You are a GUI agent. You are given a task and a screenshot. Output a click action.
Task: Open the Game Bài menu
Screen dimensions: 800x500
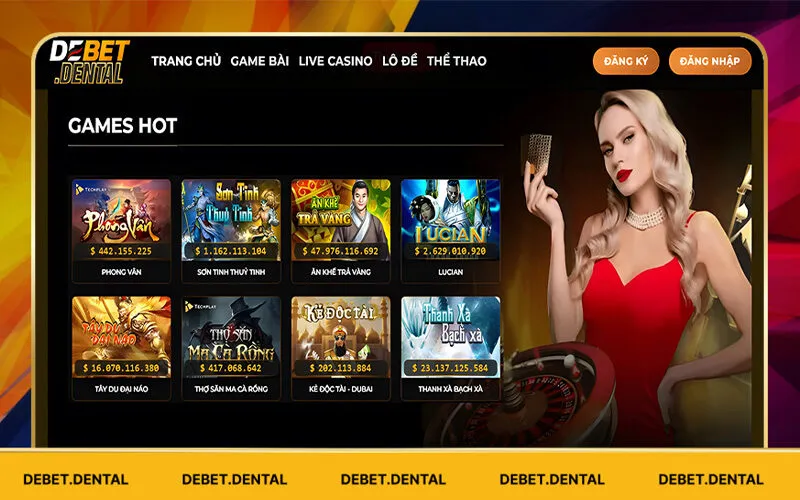coord(260,61)
